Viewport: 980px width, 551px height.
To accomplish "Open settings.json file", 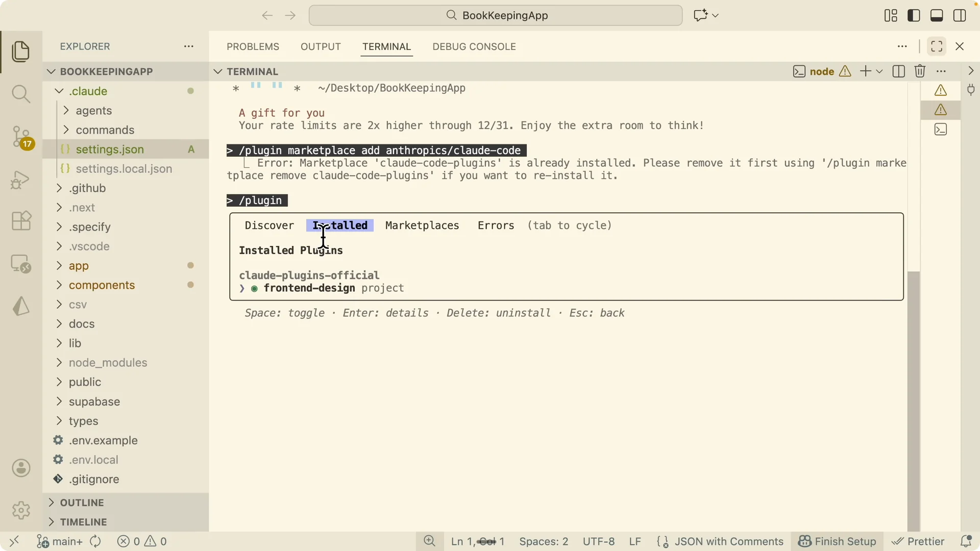I will 110,149.
